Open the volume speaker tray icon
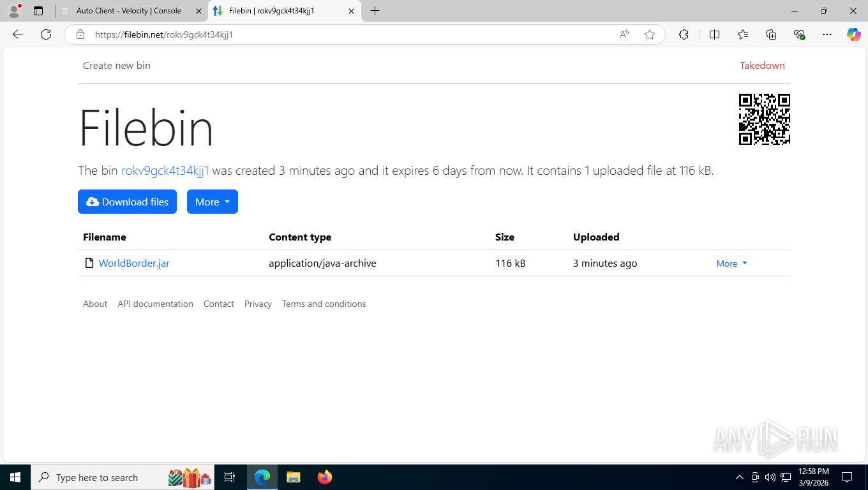This screenshot has height=490, width=868. (770, 477)
